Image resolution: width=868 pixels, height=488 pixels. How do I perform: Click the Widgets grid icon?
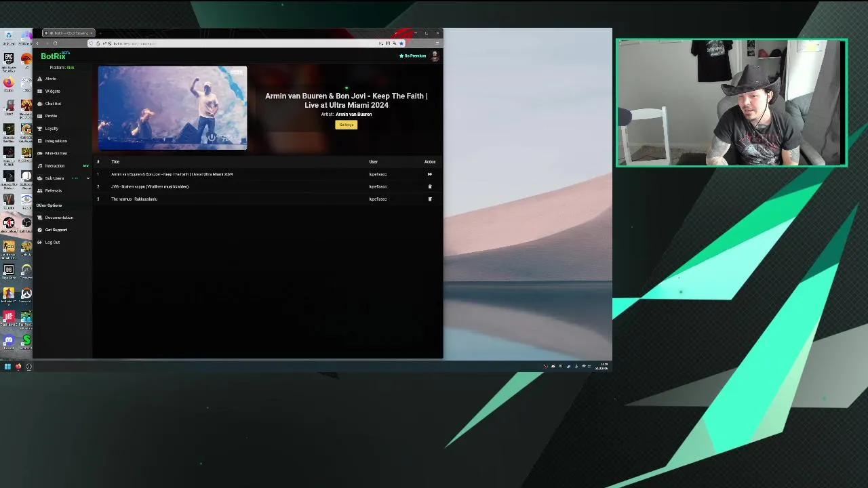tap(40, 91)
